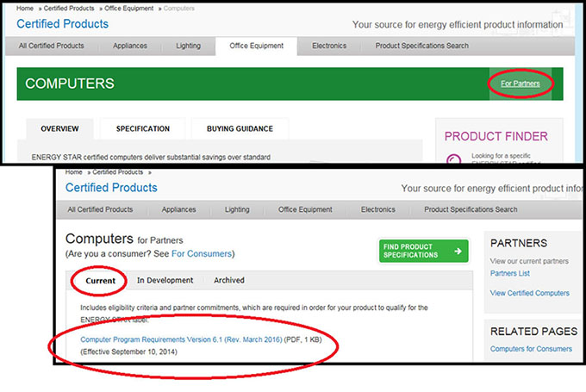Image resolution: width=586 pixels, height=392 pixels.
Task: Click the '(Effective September 10, 2014)' text
Action: [128, 352]
